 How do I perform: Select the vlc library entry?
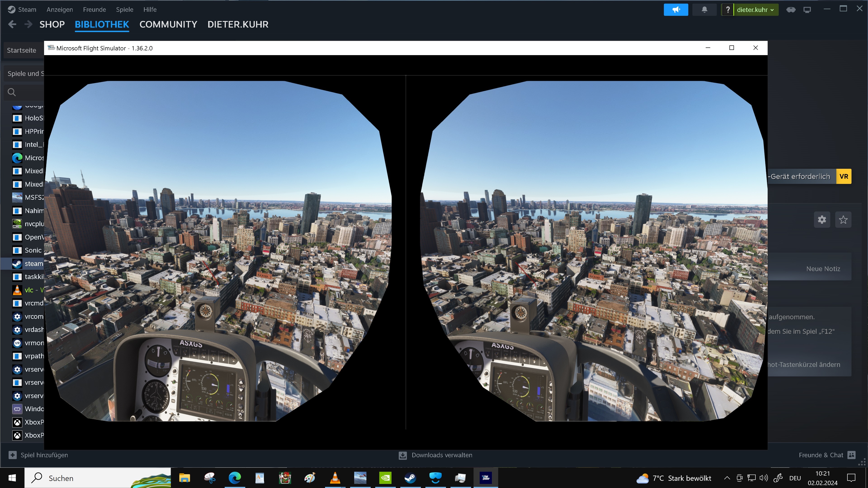coord(28,290)
